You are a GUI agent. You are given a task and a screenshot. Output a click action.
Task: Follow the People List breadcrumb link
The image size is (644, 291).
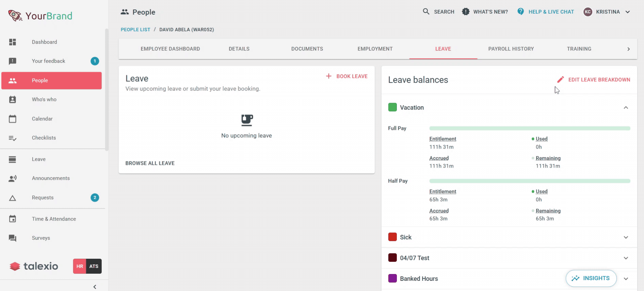click(x=135, y=30)
